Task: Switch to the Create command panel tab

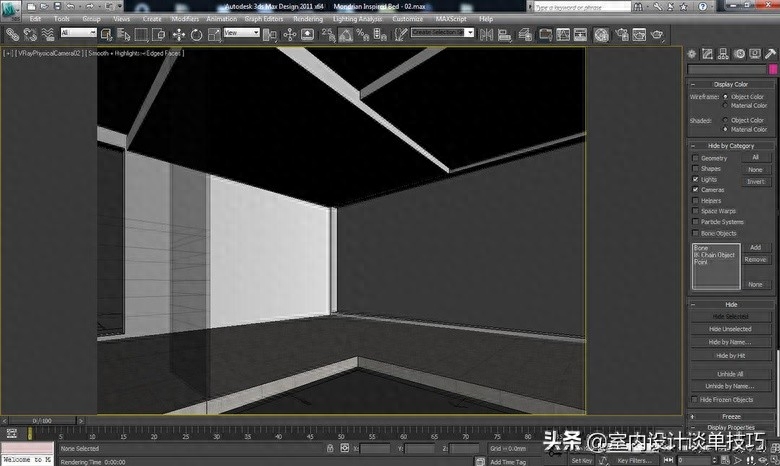Action: (691, 54)
